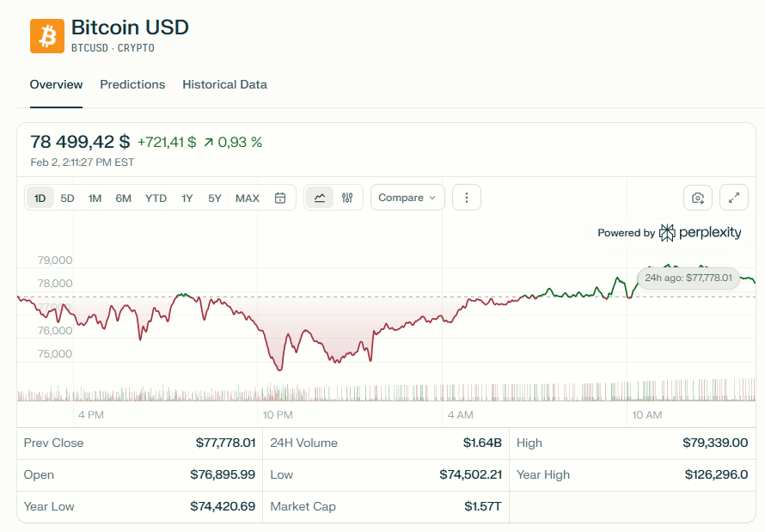The image size is (765, 532).
Task: Expand the Compare dropdown
Action: 407,198
